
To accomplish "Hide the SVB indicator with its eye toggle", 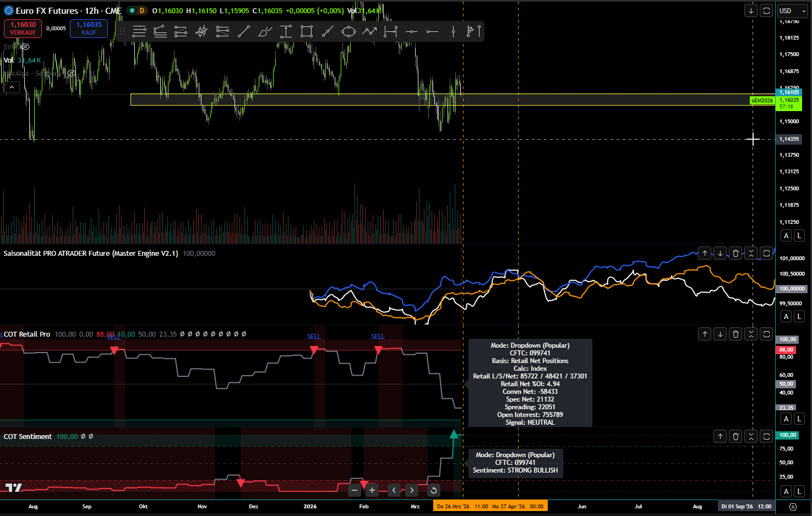I will click(x=25, y=47).
